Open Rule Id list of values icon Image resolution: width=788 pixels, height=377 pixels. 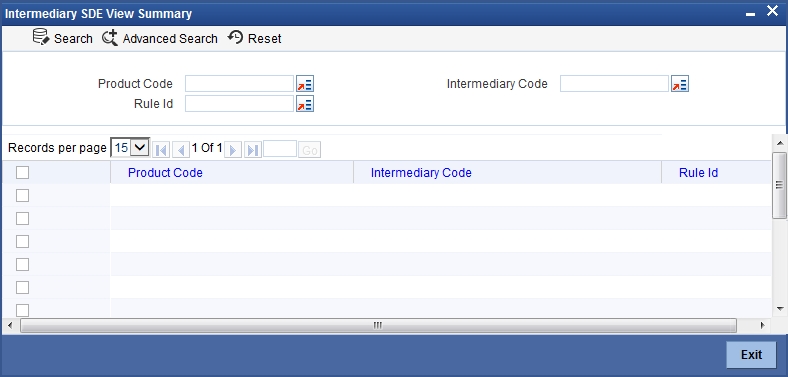pyautogui.click(x=305, y=104)
